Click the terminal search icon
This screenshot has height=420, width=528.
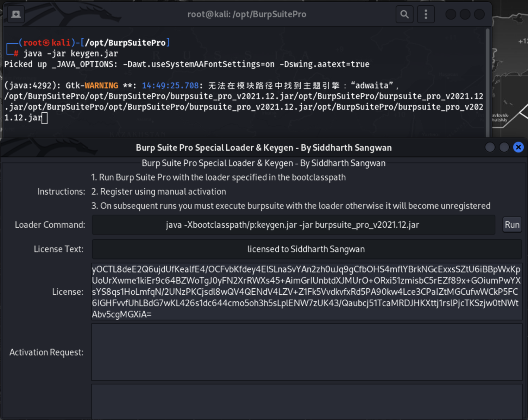point(404,14)
